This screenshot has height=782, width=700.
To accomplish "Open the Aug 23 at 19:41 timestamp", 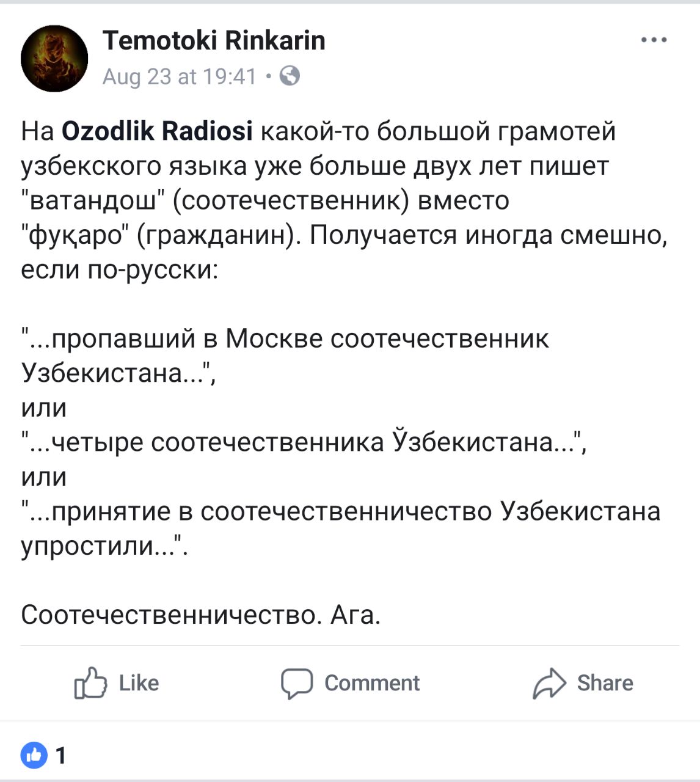I will coord(180,76).
